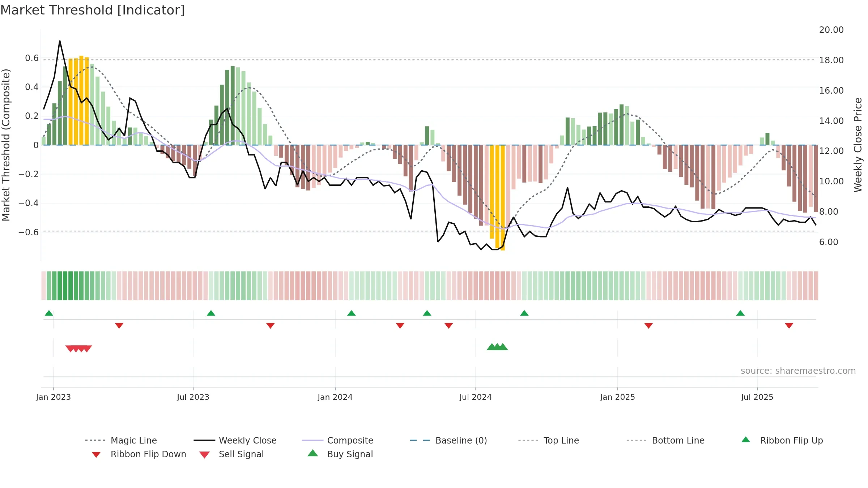This screenshot has height=488, width=868.
Task: Click the Sell Signal legend label
Action: pos(241,454)
